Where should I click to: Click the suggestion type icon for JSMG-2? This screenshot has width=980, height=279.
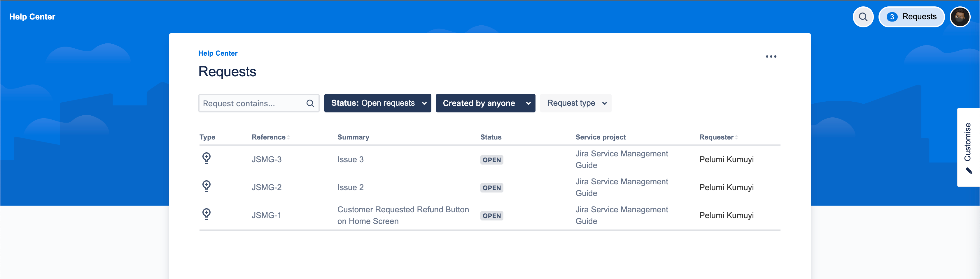[x=206, y=186]
